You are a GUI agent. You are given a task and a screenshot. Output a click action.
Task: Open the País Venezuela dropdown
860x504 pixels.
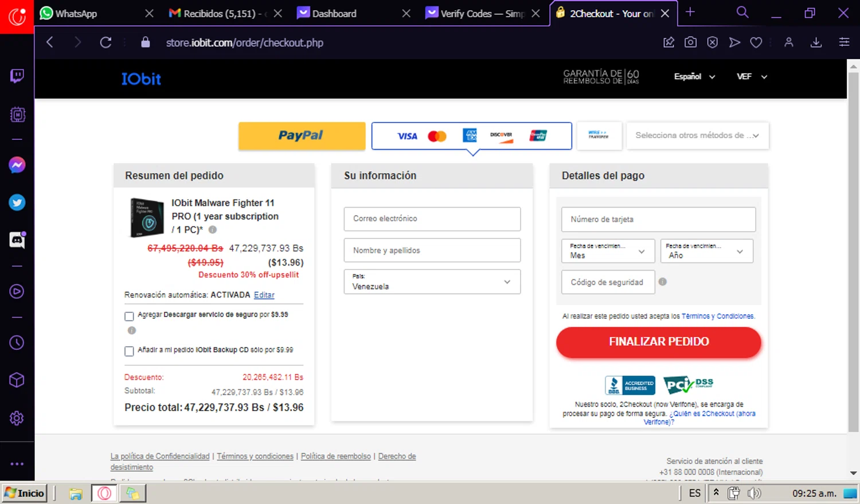click(x=432, y=282)
